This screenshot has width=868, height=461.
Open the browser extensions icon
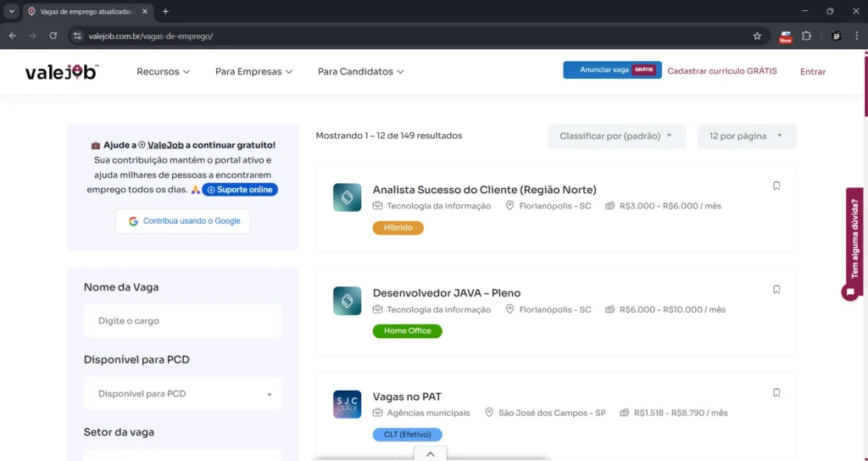[806, 36]
